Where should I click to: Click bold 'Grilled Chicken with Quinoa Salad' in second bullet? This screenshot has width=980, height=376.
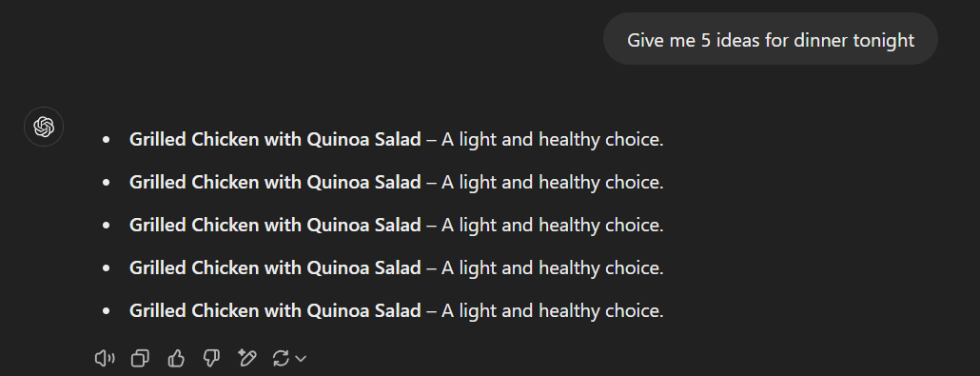[275, 182]
